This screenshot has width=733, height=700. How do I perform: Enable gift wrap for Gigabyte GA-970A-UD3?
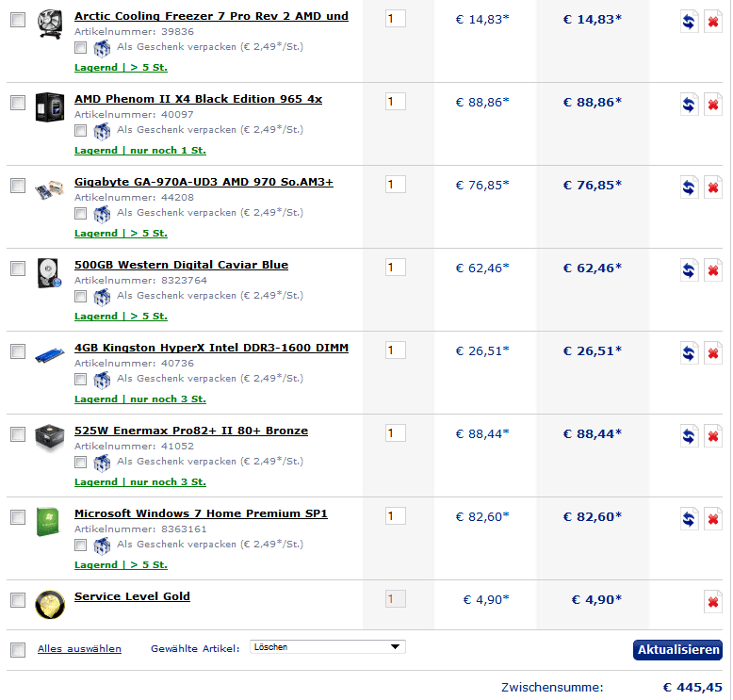pyautogui.click(x=81, y=213)
